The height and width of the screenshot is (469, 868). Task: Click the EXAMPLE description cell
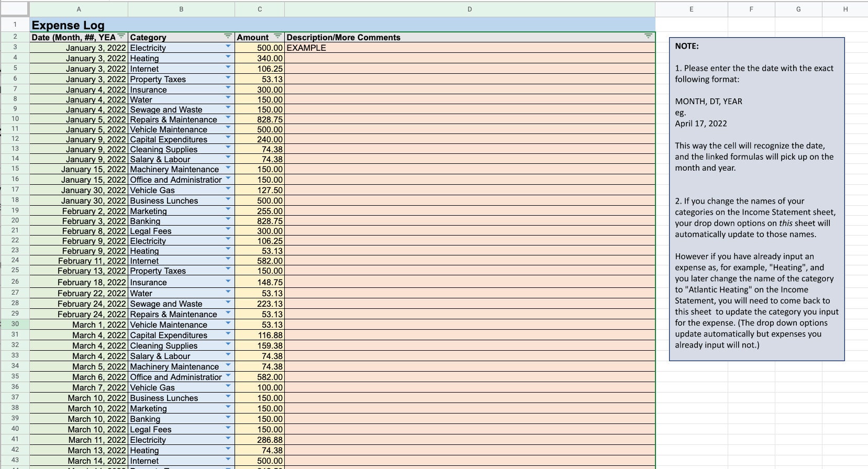(470, 48)
